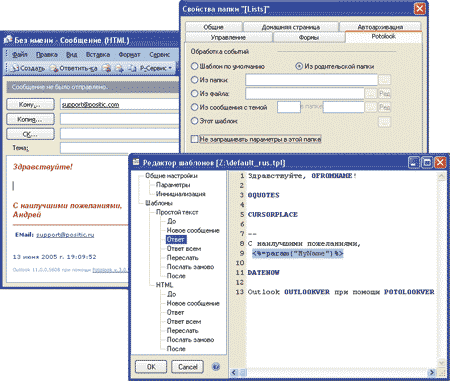Select До under Простой текст
The width and height of the screenshot is (450, 381).
pos(171,221)
